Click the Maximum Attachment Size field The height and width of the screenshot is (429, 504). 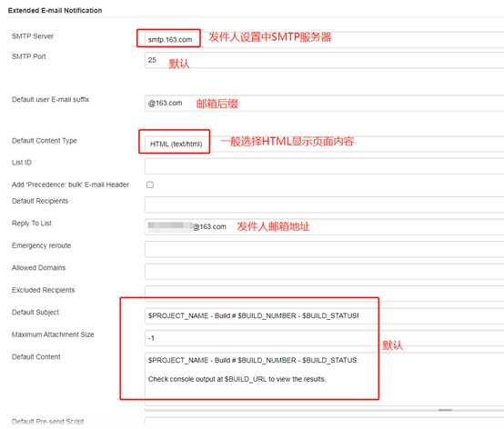click(x=324, y=338)
